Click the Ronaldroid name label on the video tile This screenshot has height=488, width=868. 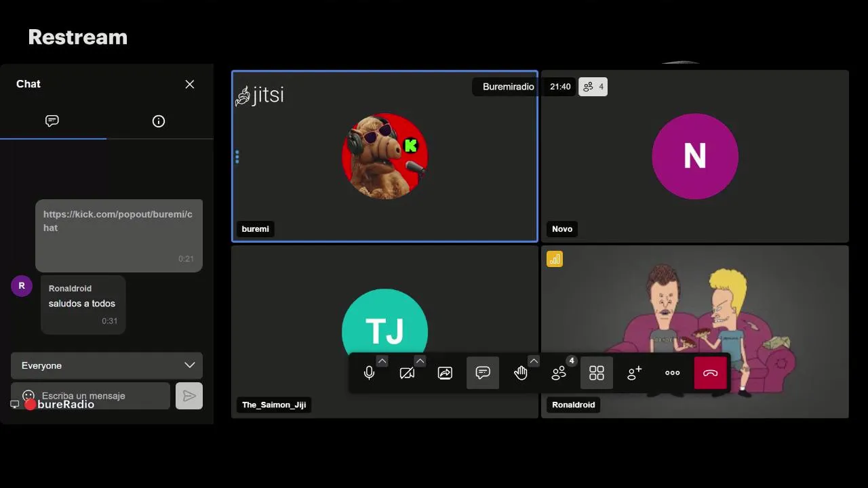point(574,405)
